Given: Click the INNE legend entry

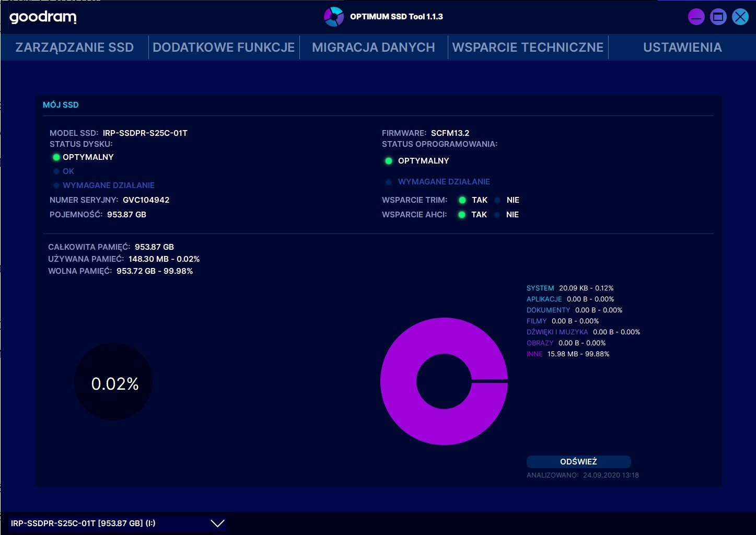Looking at the screenshot, I should (x=534, y=354).
